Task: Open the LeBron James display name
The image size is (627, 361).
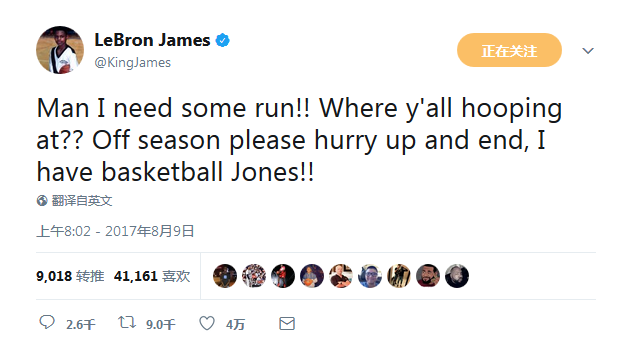Action: tap(152, 40)
